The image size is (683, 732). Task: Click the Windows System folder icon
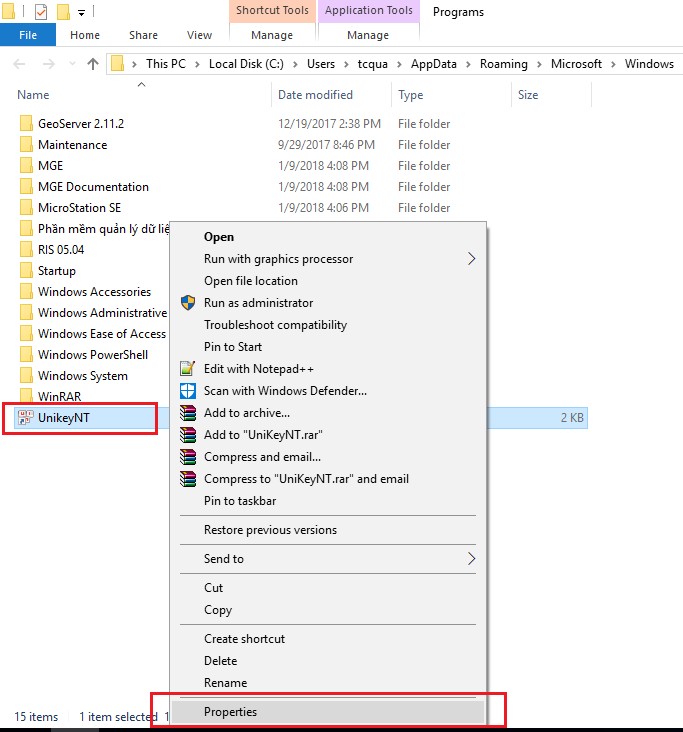[26, 376]
